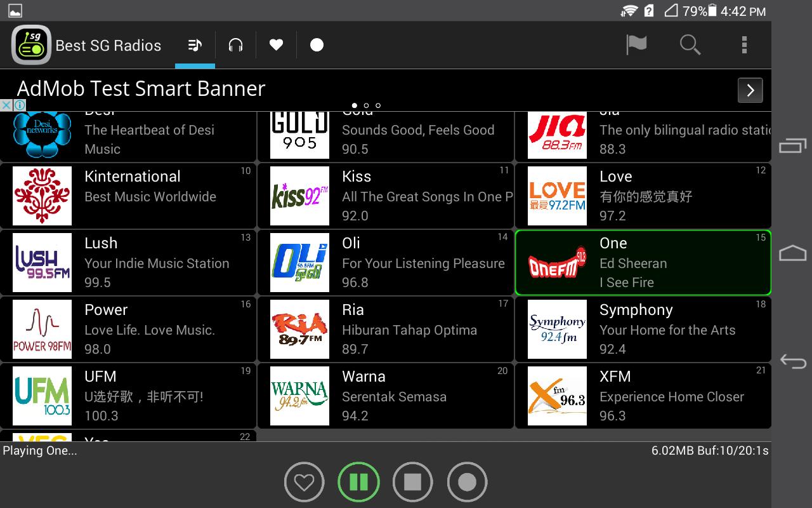This screenshot has width=812, height=508.
Task: Tap the flag icon in toolbar
Action: pyautogui.click(x=636, y=44)
